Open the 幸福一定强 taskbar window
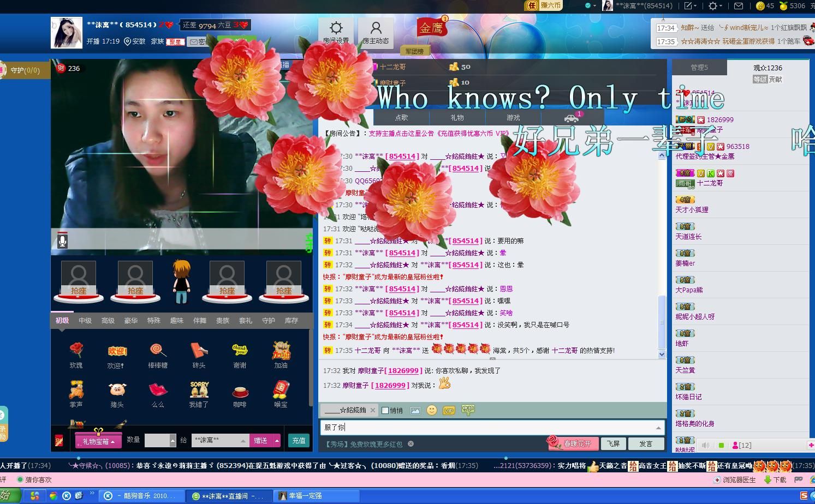Screen dimensions: 815x504 (x=317, y=496)
